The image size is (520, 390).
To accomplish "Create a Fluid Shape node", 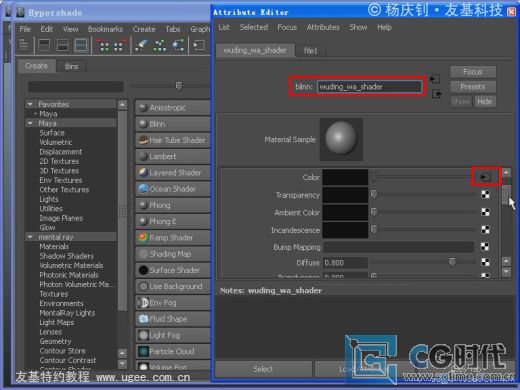I will pos(173,319).
